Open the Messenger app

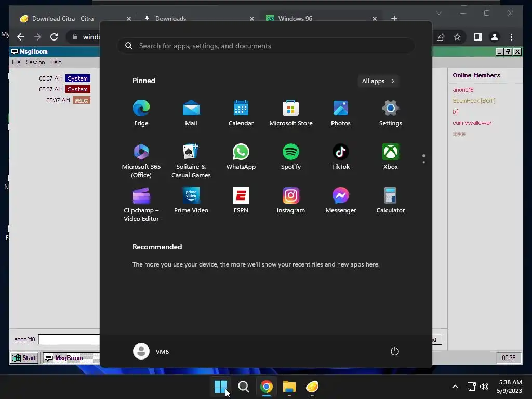[341, 200]
